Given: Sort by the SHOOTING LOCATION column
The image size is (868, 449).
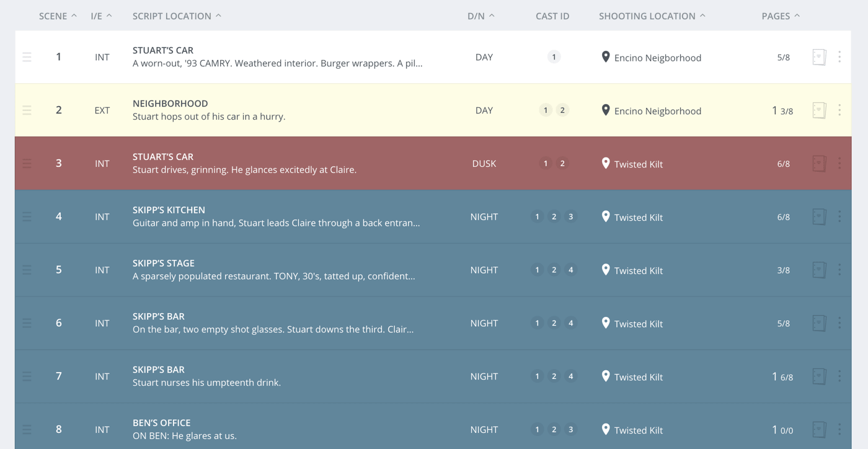Looking at the screenshot, I should [652, 16].
